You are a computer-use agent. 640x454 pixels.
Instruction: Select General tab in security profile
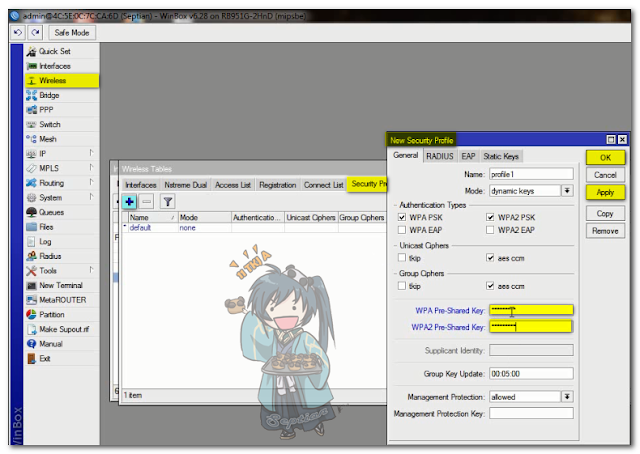(x=405, y=156)
